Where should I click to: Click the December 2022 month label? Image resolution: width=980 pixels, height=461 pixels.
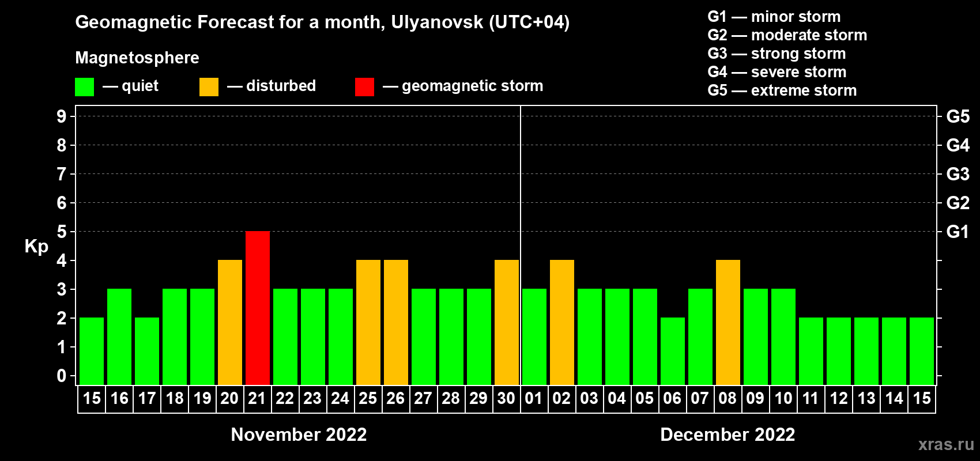728,434
